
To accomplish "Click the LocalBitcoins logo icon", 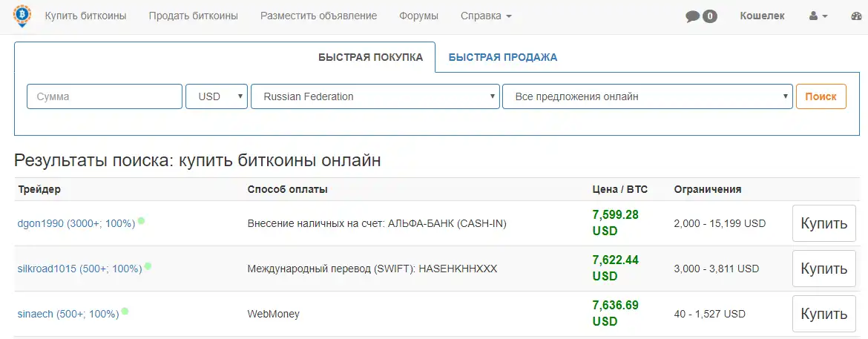I will pyautogui.click(x=23, y=16).
